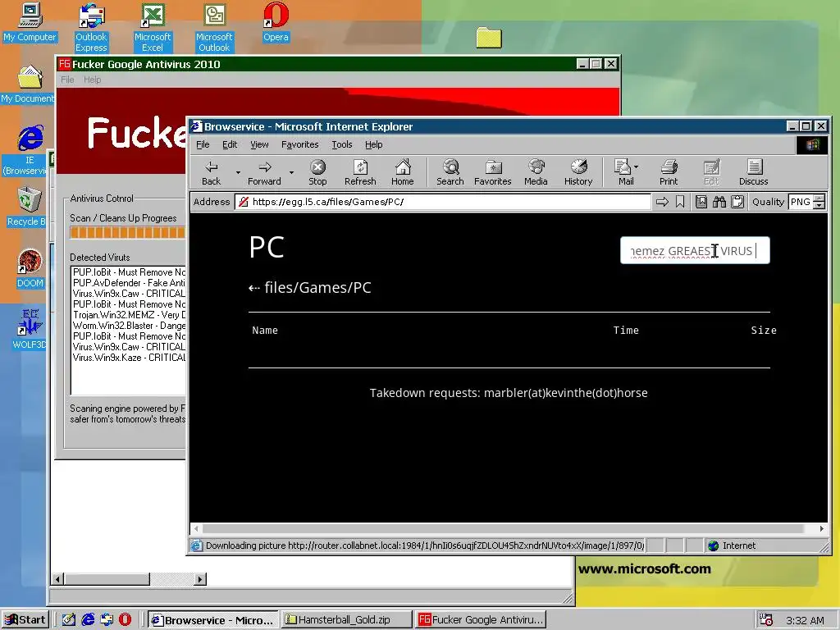
Task: Click the Go arrow next to the address
Action: (663, 202)
